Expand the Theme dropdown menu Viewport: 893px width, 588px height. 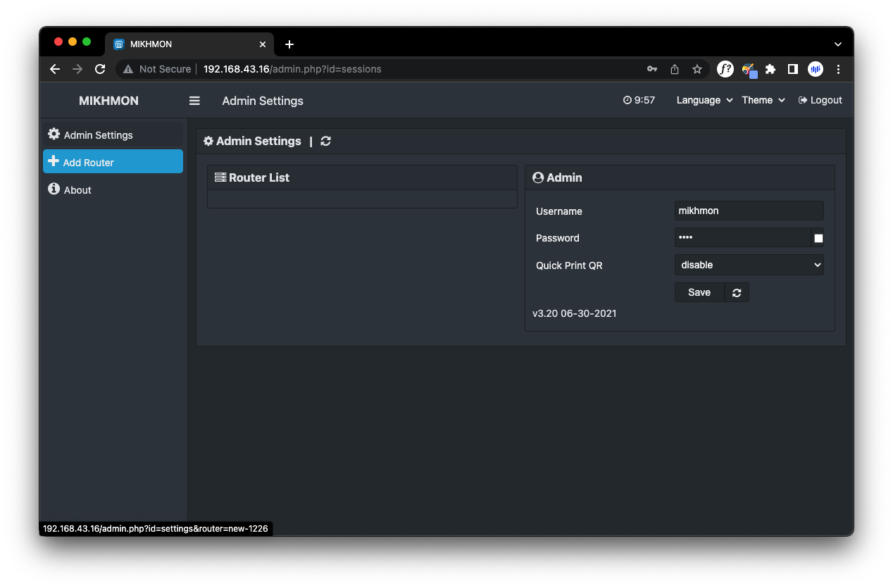point(763,101)
